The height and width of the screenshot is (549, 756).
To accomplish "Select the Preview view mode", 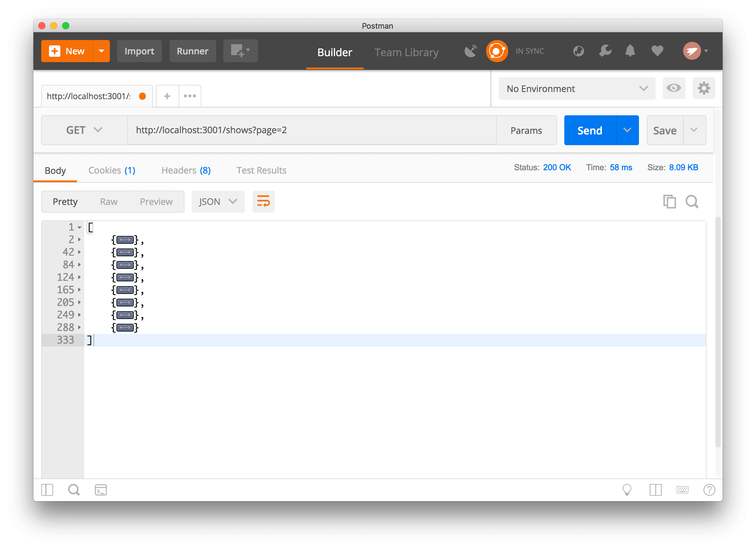I will coord(156,202).
